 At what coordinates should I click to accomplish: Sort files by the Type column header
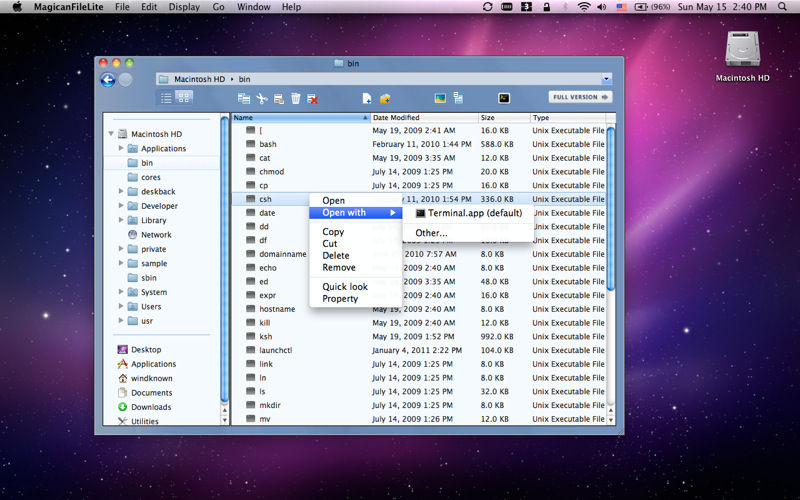[567, 117]
